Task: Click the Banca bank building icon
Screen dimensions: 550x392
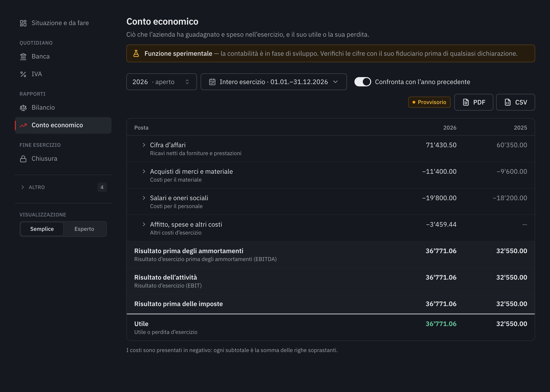Action: (x=23, y=56)
